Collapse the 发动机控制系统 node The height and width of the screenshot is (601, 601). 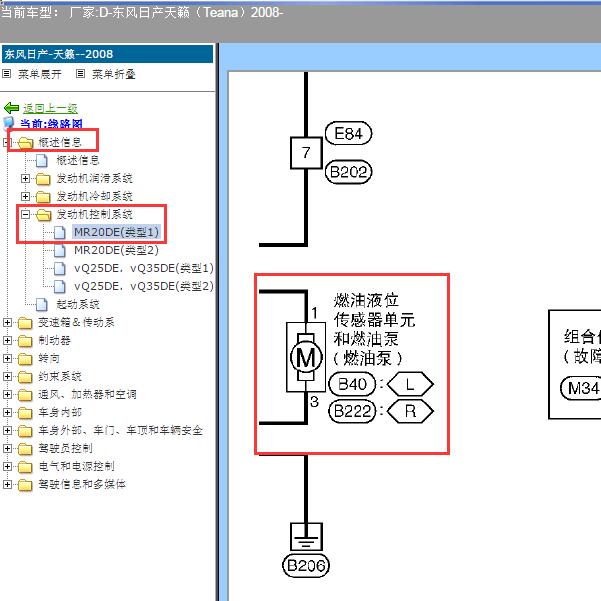click(25, 214)
